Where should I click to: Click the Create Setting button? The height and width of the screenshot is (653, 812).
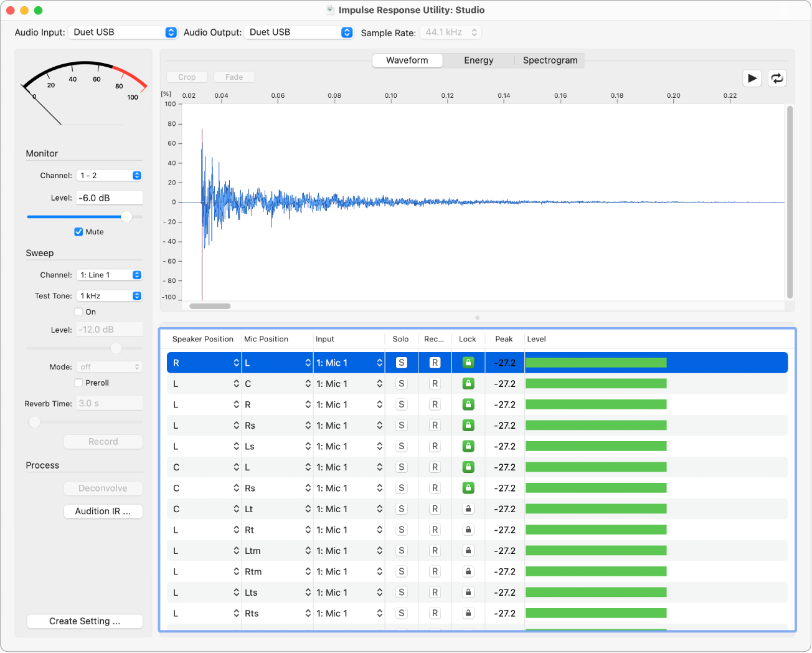(x=85, y=621)
